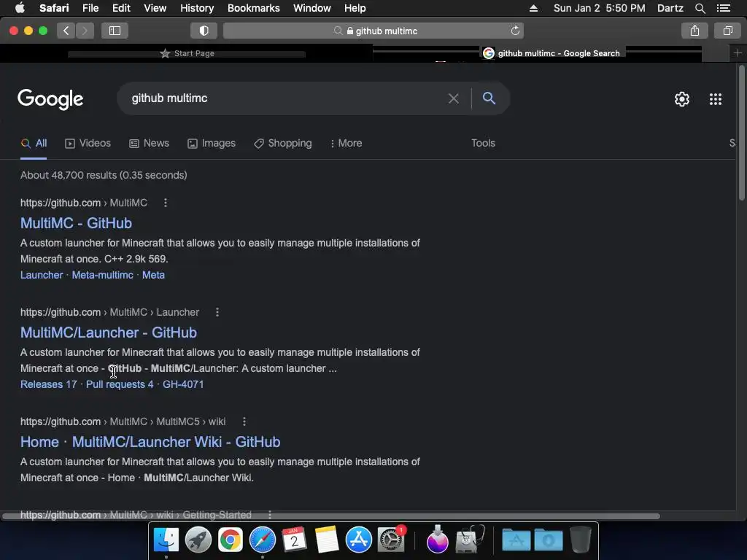Image resolution: width=747 pixels, height=560 pixels.
Task: Open the three-dot menu beside MultiMC result
Action: coord(166,203)
